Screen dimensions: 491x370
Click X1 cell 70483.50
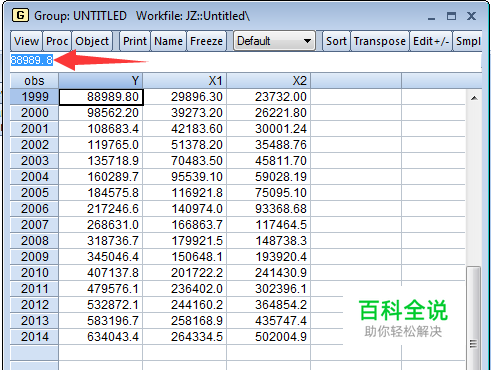(x=185, y=161)
